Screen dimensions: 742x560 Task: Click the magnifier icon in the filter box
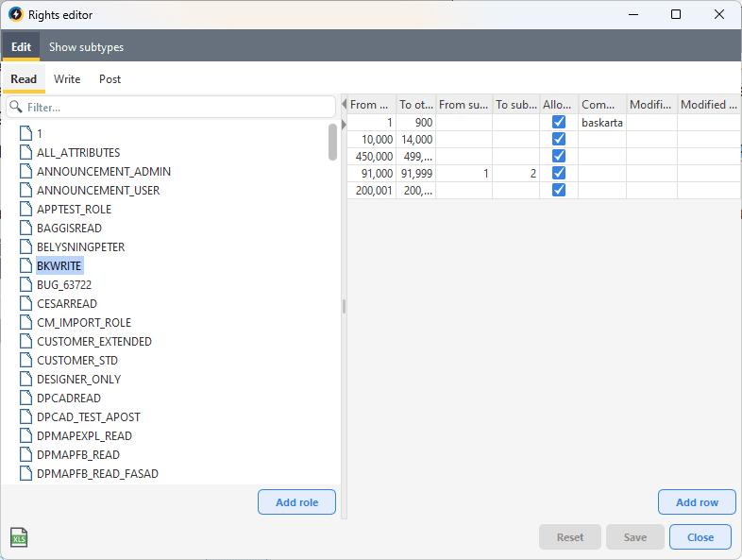point(17,108)
